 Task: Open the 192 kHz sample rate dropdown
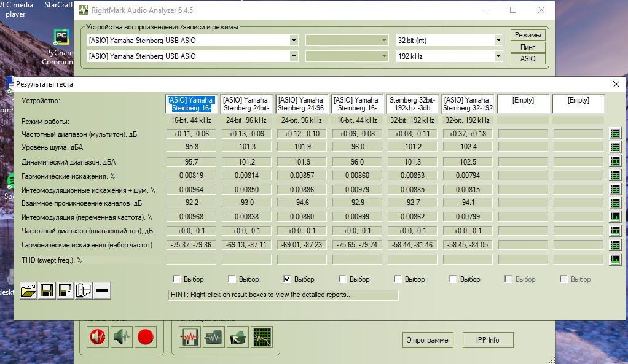498,56
